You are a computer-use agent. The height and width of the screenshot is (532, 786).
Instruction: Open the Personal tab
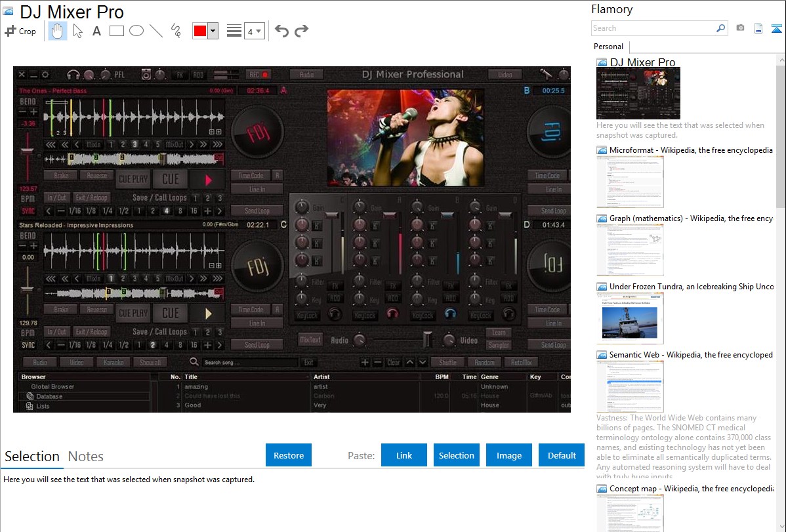click(x=608, y=47)
